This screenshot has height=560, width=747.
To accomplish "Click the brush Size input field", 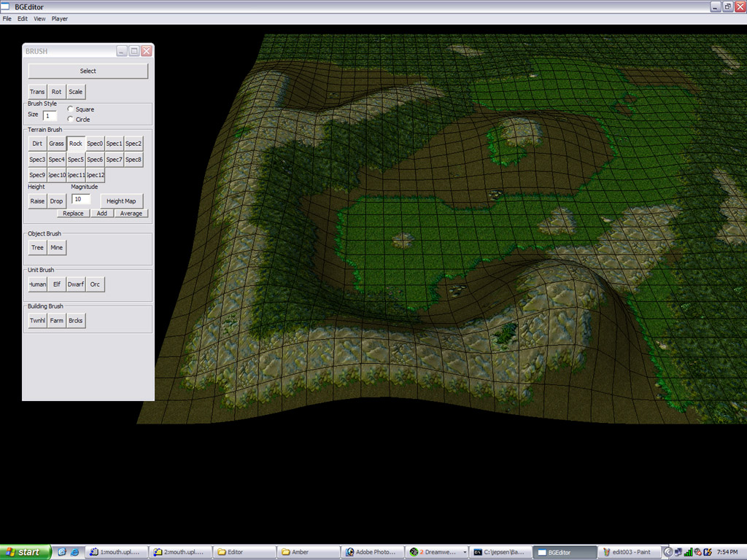I will (x=50, y=115).
